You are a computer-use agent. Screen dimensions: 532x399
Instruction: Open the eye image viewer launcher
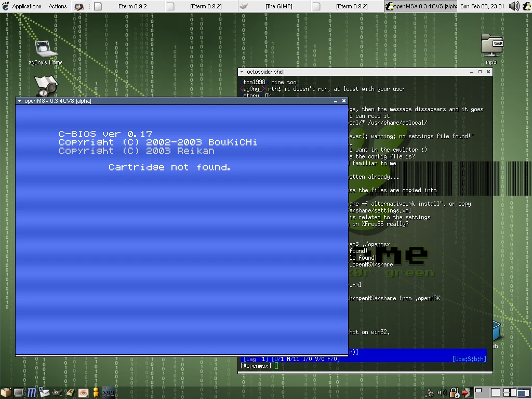pos(83,393)
